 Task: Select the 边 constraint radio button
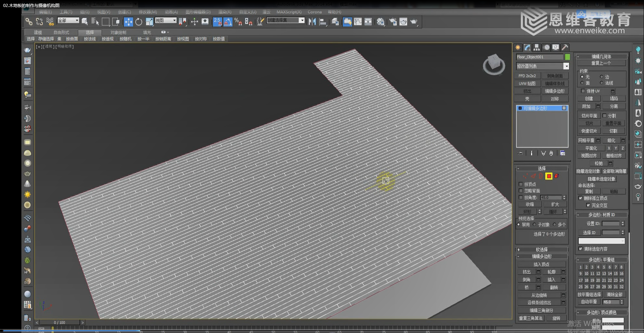tap(602, 77)
